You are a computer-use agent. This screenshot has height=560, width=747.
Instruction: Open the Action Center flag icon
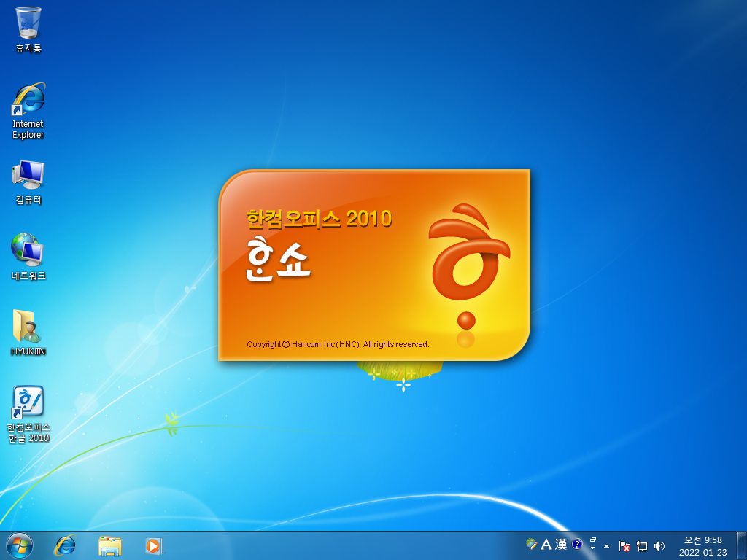pyautogui.click(x=624, y=546)
